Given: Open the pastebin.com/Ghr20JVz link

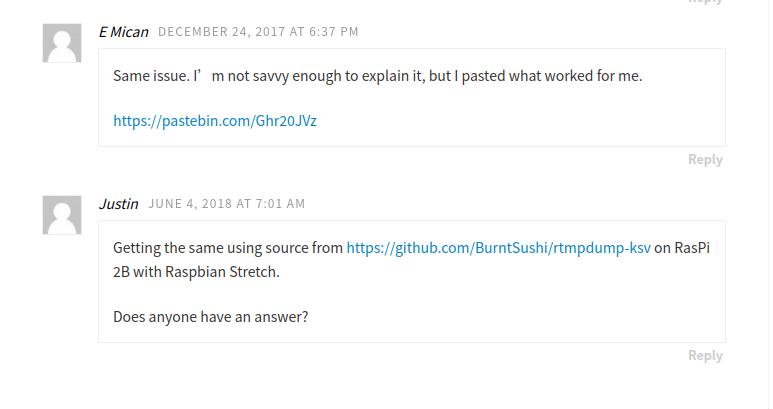Looking at the screenshot, I should pos(215,120).
